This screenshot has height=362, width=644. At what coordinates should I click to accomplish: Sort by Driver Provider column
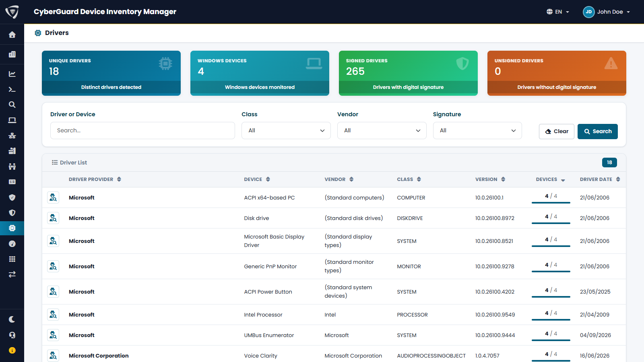pos(95,179)
